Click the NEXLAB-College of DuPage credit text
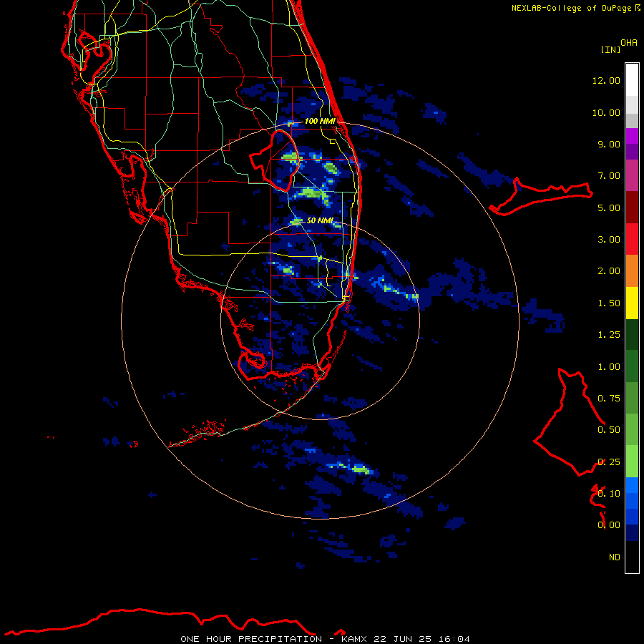 (571, 8)
